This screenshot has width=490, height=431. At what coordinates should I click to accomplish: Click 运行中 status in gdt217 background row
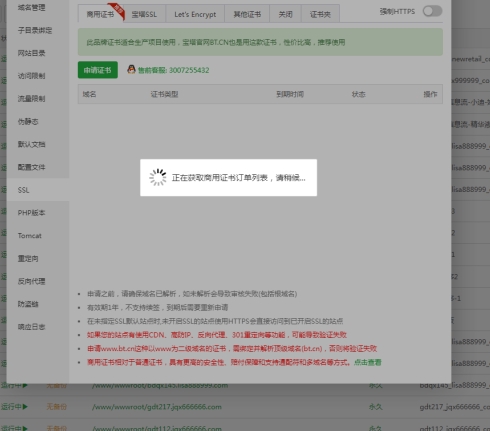point(14,407)
